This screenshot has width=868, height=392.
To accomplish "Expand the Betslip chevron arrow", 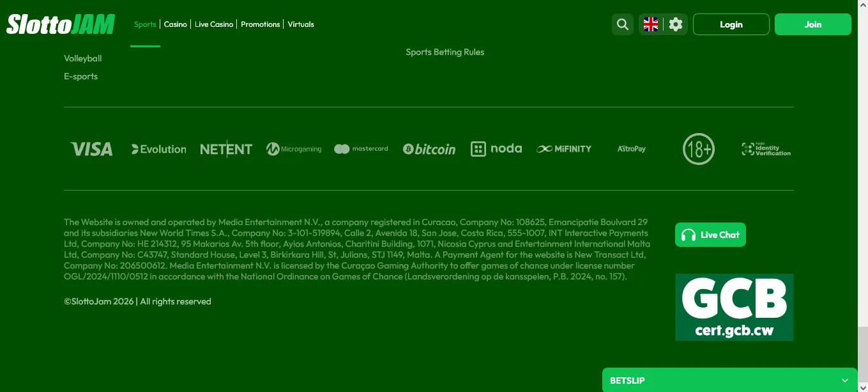I will (x=845, y=380).
